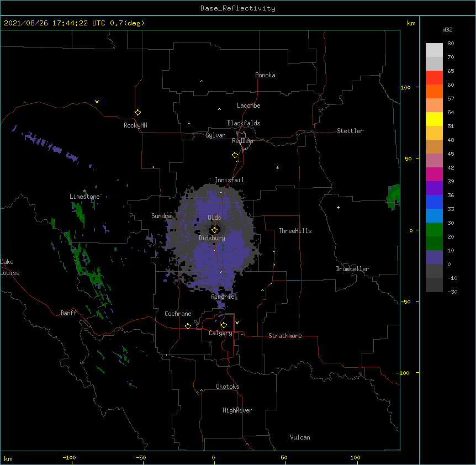
Task: Click the Lacombe city label
Action: point(248,105)
